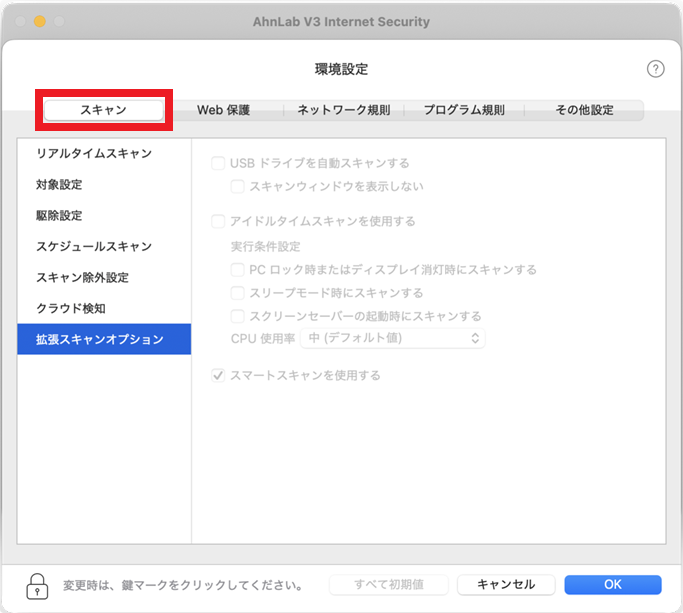This screenshot has width=683, height=613.
Task: Open the ネットワーク規則 tab
Action: [344, 110]
